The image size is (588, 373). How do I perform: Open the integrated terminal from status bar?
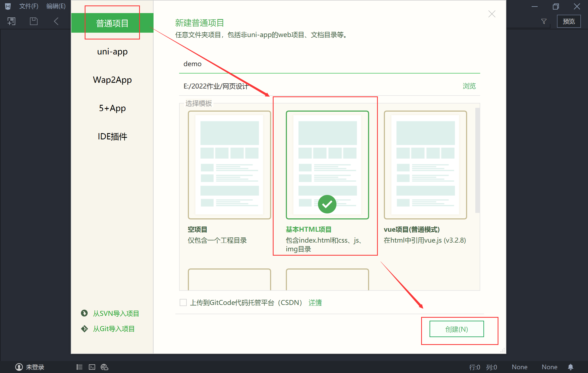[92, 367]
